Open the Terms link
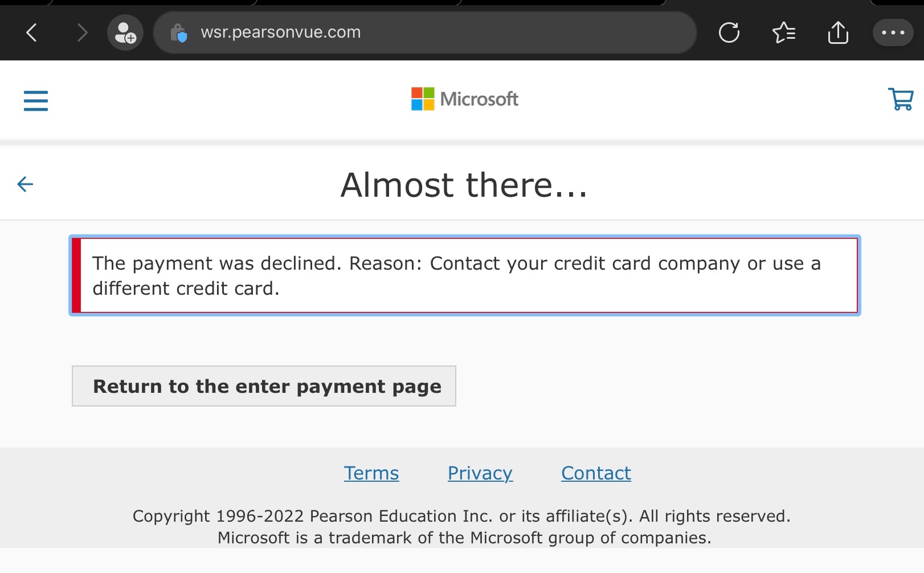This screenshot has width=924, height=573. [x=371, y=473]
